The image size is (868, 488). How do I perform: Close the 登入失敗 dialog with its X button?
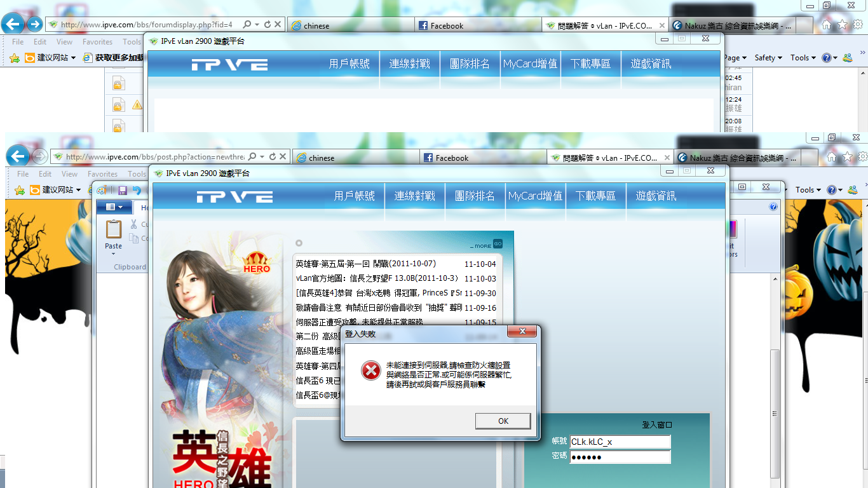(x=523, y=332)
